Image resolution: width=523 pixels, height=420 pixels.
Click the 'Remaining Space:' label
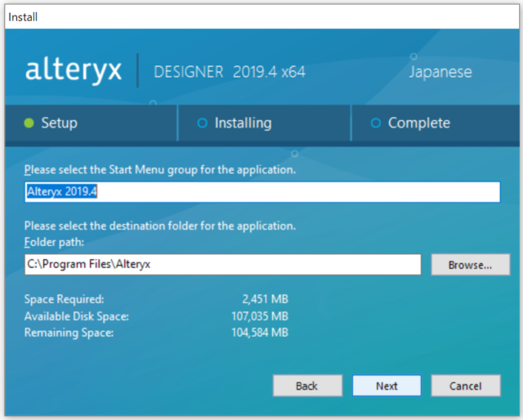[x=69, y=333]
